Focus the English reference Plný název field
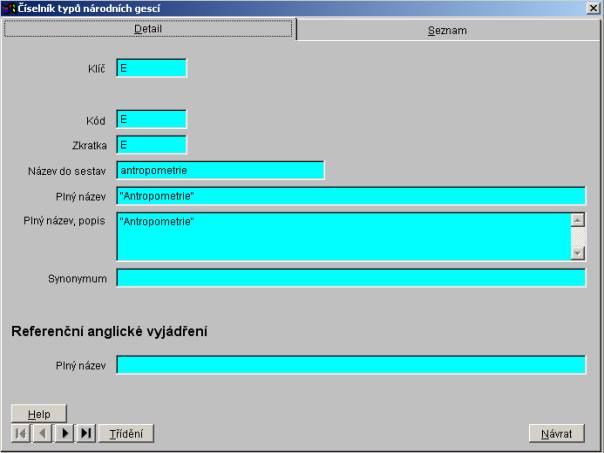This screenshot has height=453, width=604. [351, 365]
